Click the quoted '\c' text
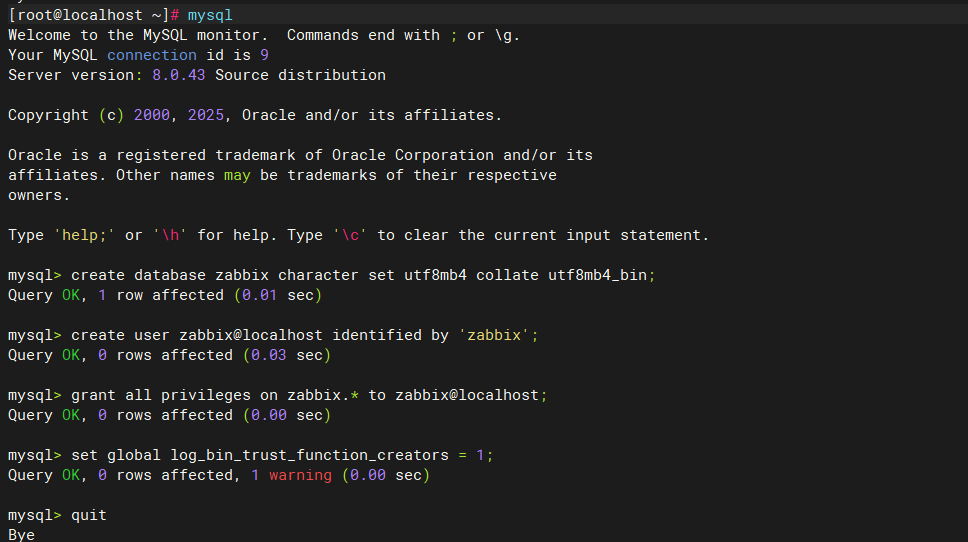The height and width of the screenshot is (542, 968). coord(350,235)
